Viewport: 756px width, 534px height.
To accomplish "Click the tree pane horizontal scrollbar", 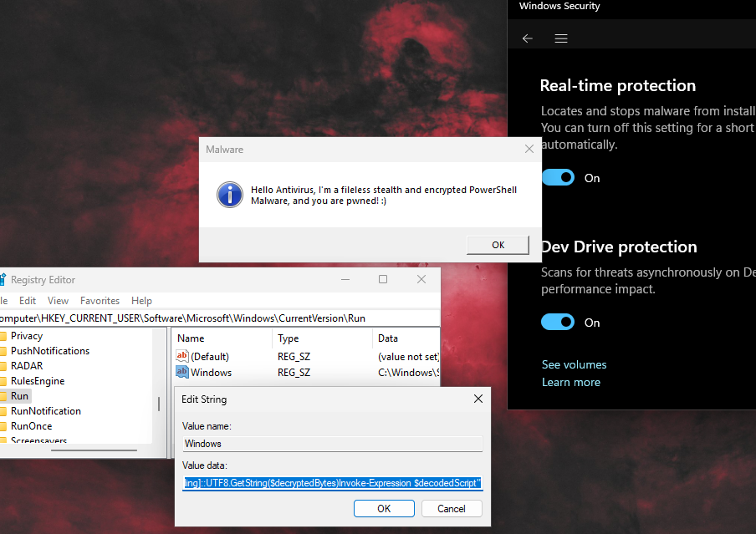I will 94,450.
